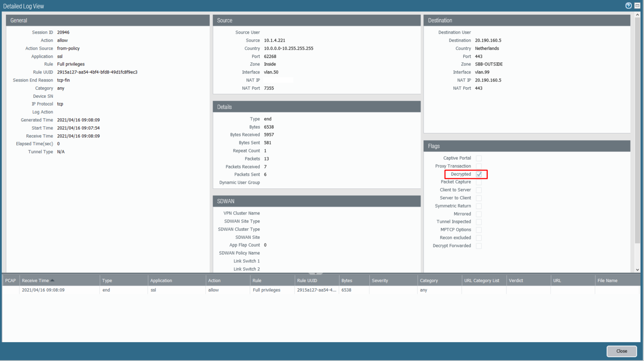Open the help icon in the title bar
Viewport: 644px width, 361px height.
pos(628,5)
